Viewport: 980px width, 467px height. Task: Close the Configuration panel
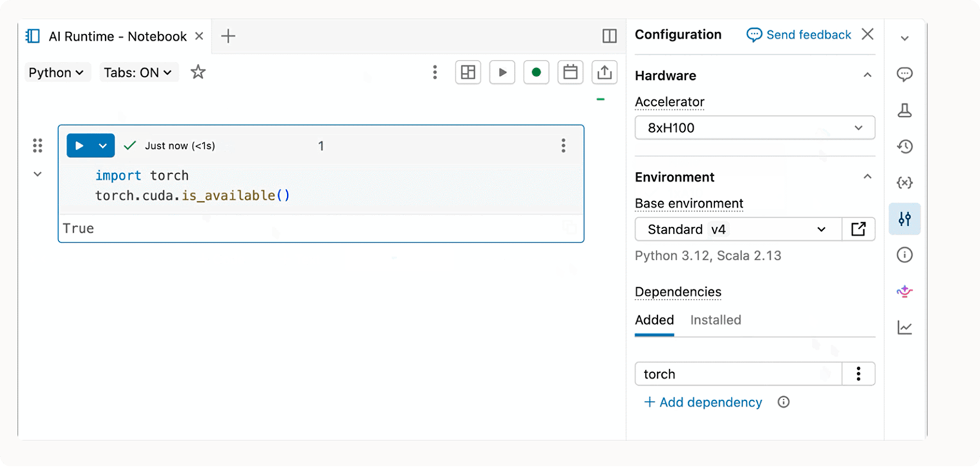[x=868, y=34]
